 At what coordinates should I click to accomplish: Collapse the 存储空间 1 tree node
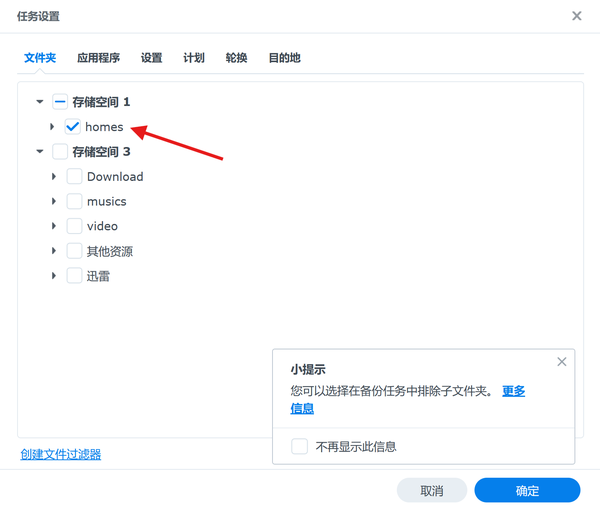pyautogui.click(x=40, y=102)
